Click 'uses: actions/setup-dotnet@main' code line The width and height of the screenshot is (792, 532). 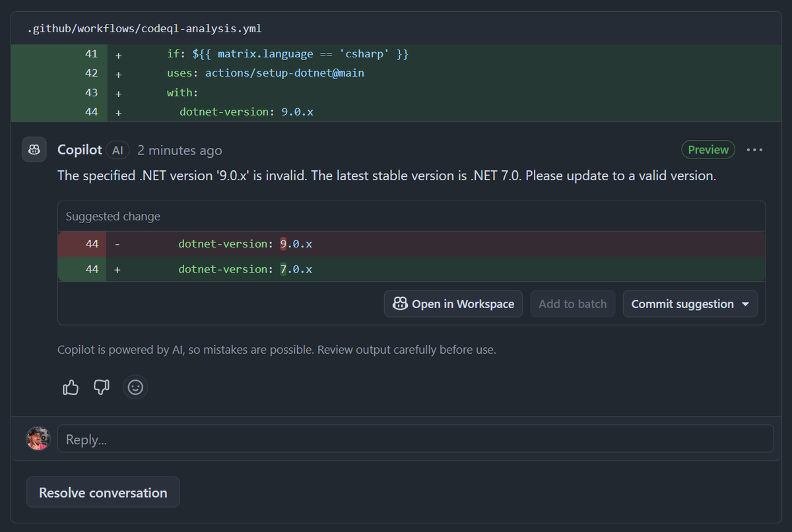(265, 73)
